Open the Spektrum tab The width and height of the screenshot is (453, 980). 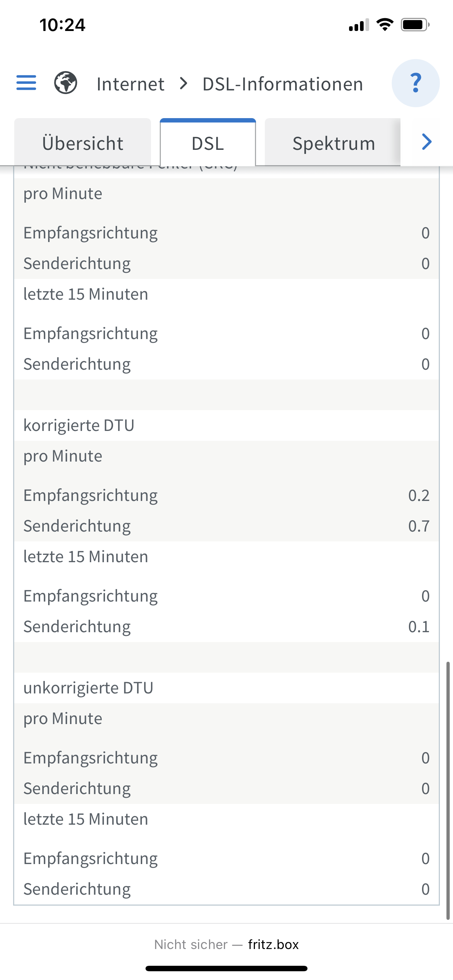coord(333,142)
